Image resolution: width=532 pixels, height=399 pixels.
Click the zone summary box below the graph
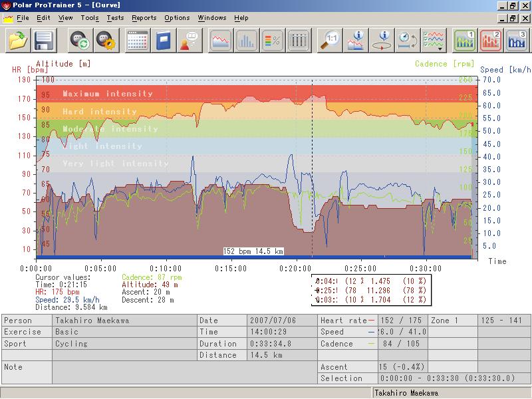[371, 290]
